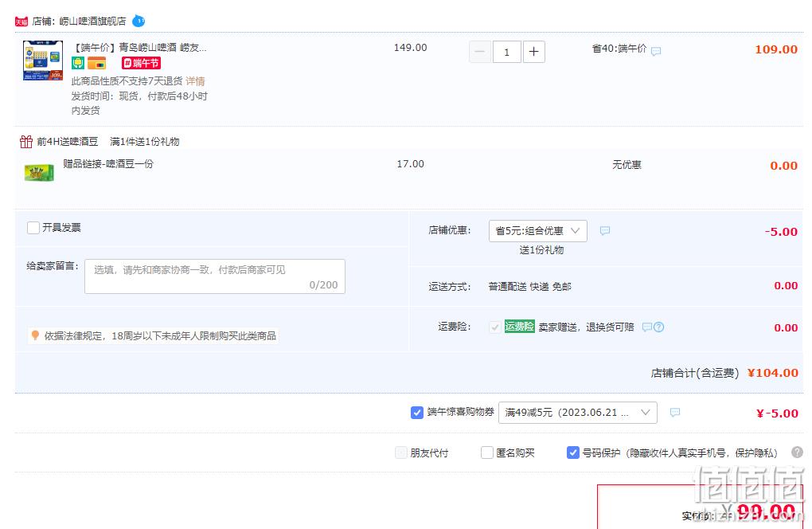The image size is (812, 529).
Task: Click the question mark help icon for 运费险
Action: (x=658, y=327)
